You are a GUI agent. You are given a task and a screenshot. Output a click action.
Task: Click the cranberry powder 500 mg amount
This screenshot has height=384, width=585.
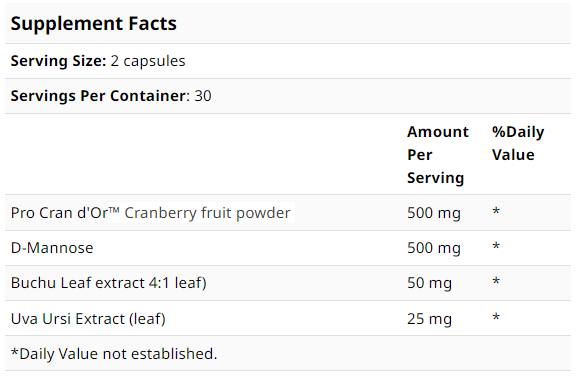pos(434,213)
